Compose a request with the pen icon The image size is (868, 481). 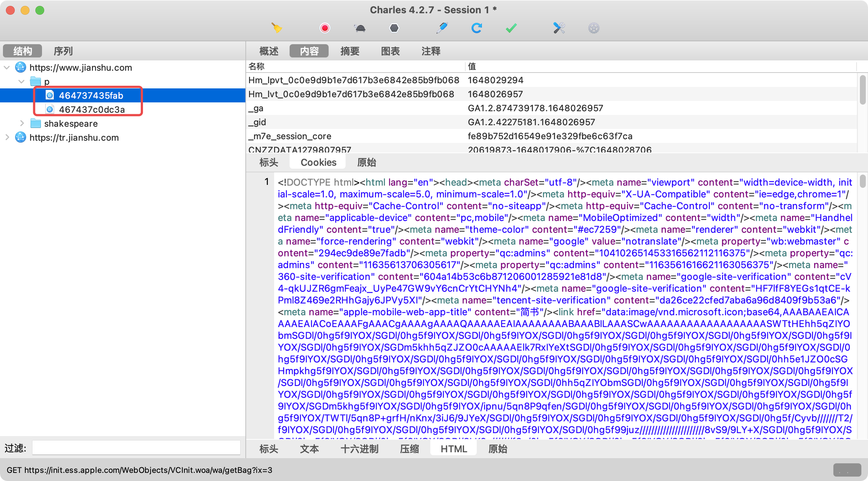[x=442, y=28]
